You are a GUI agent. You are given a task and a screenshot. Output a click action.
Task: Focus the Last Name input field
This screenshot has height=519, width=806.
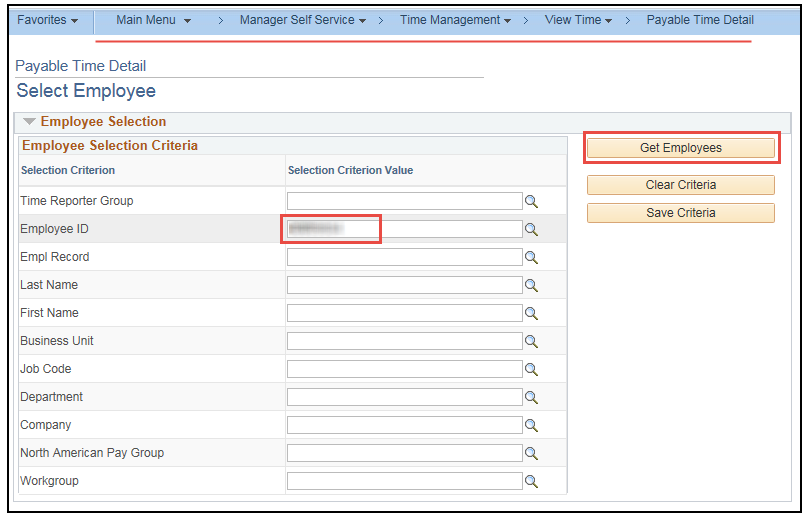click(405, 285)
